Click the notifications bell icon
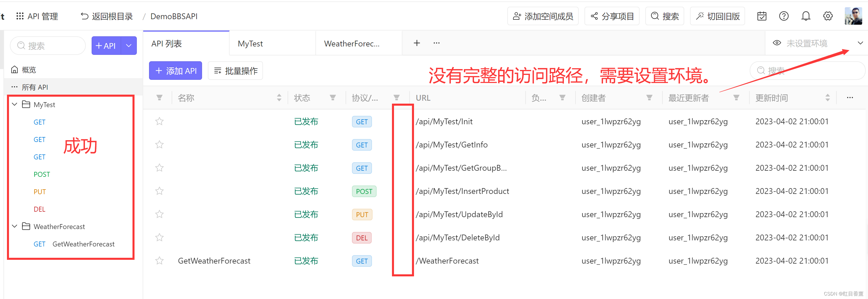This screenshot has width=868, height=299. pyautogui.click(x=806, y=16)
